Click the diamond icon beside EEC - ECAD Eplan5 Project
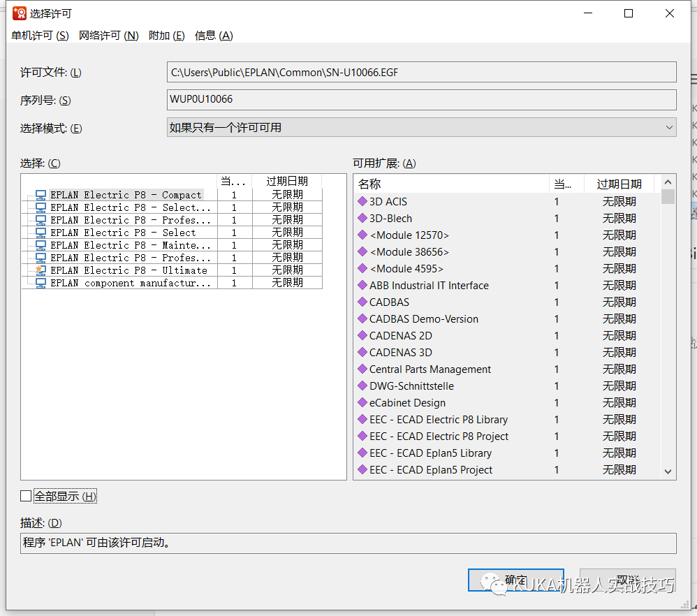The width and height of the screenshot is (697, 616). pyautogui.click(x=362, y=469)
